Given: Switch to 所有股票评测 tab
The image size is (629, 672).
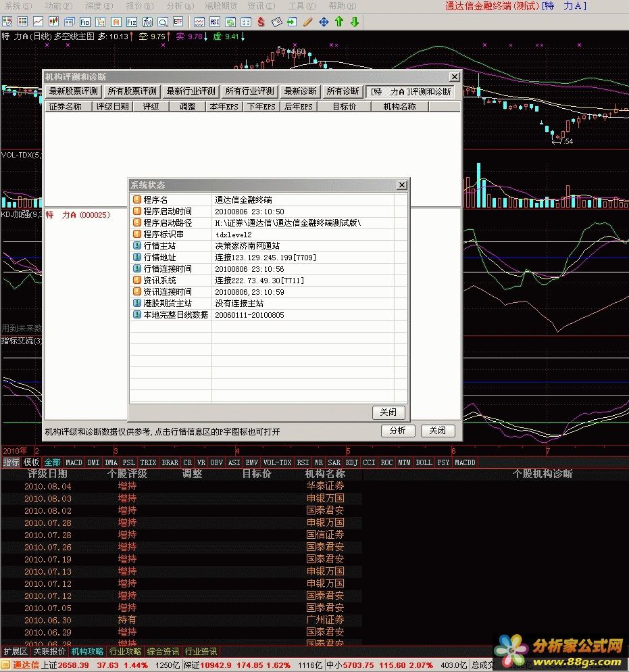Looking at the screenshot, I should tap(132, 91).
